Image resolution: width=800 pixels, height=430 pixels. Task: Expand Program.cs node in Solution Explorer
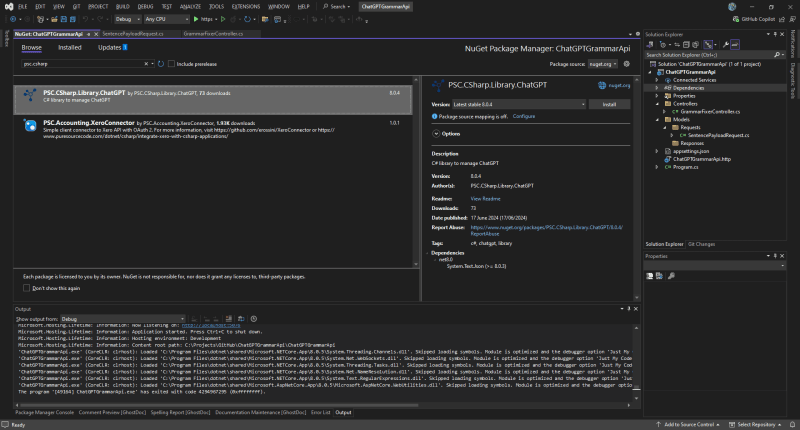coord(657,167)
